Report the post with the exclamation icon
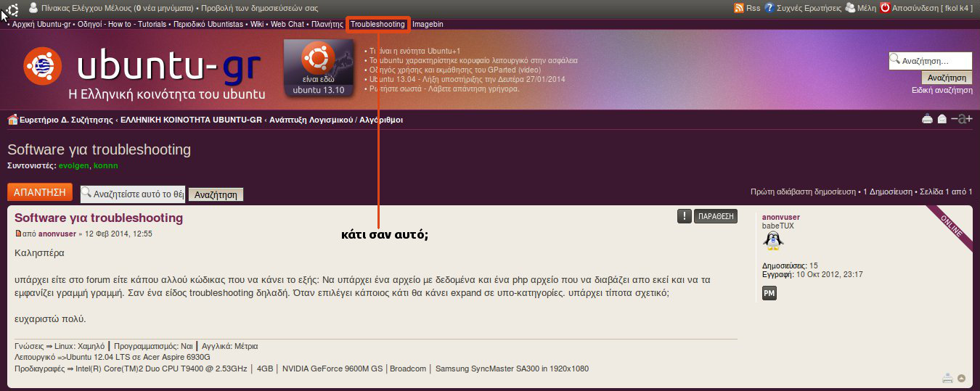980x391 pixels. tap(684, 216)
